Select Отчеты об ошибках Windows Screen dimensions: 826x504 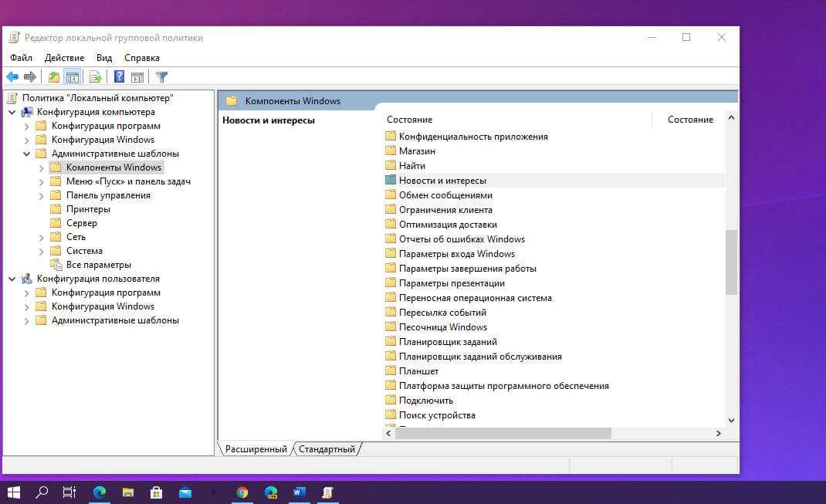click(x=462, y=239)
